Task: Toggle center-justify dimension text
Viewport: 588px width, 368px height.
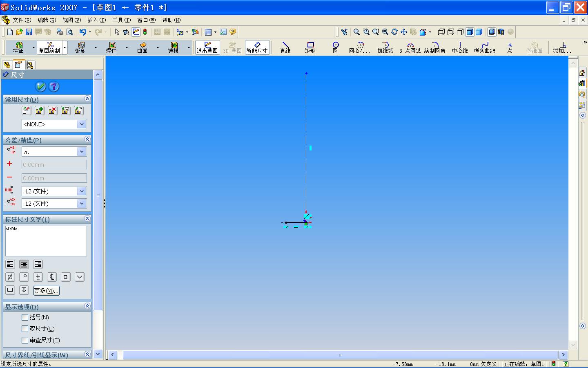Action: [24, 265]
